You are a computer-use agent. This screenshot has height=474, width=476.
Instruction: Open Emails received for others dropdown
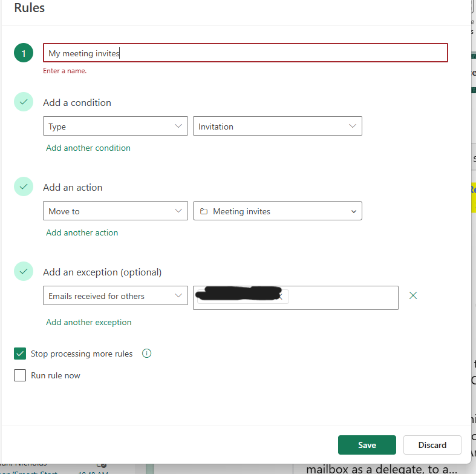click(x=116, y=295)
